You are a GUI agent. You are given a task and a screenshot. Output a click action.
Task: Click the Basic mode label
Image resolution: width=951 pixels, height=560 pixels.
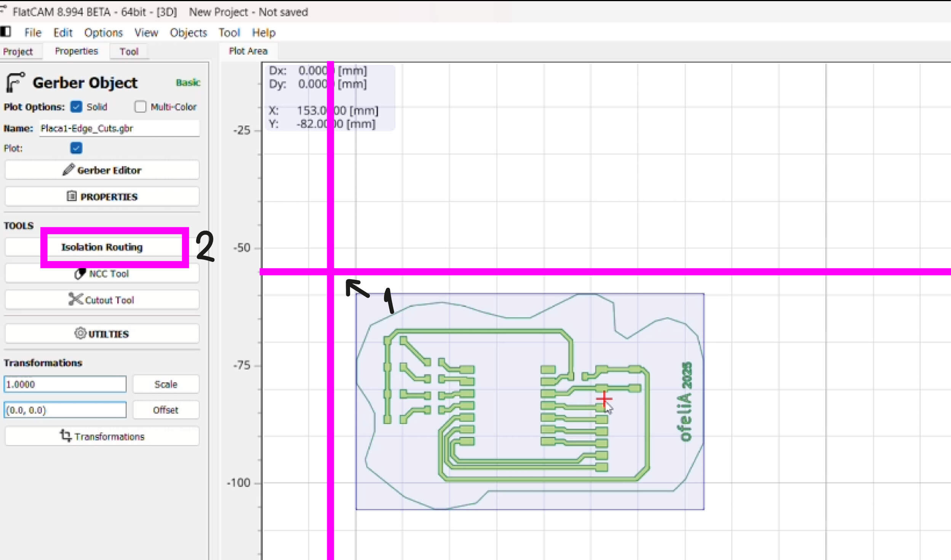[188, 83]
